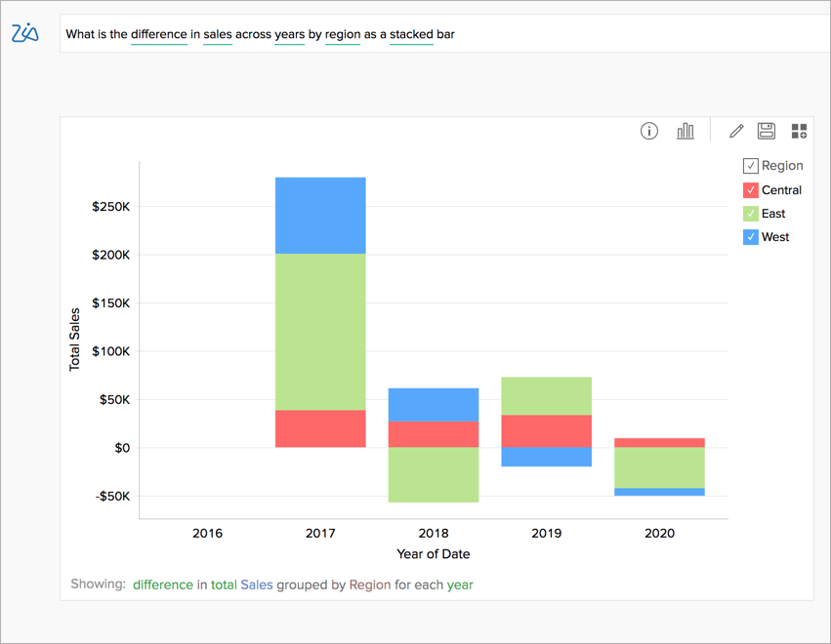The width and height of the screenshot is (831, 644).
Task: Click the underlined 'region' token in the query
Action: tap(342, 34)
